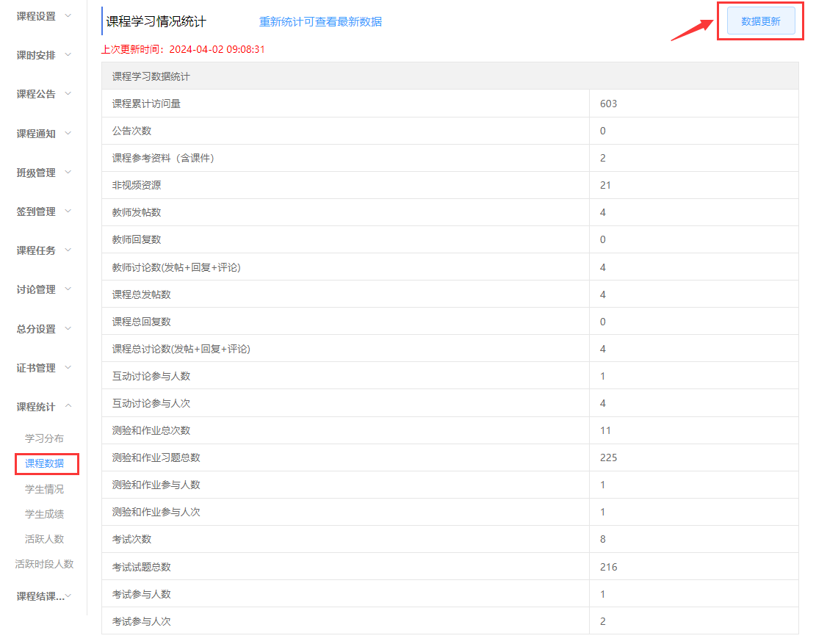Click the 数据更新 button
The image size is (816, 644).
point(760,21)
